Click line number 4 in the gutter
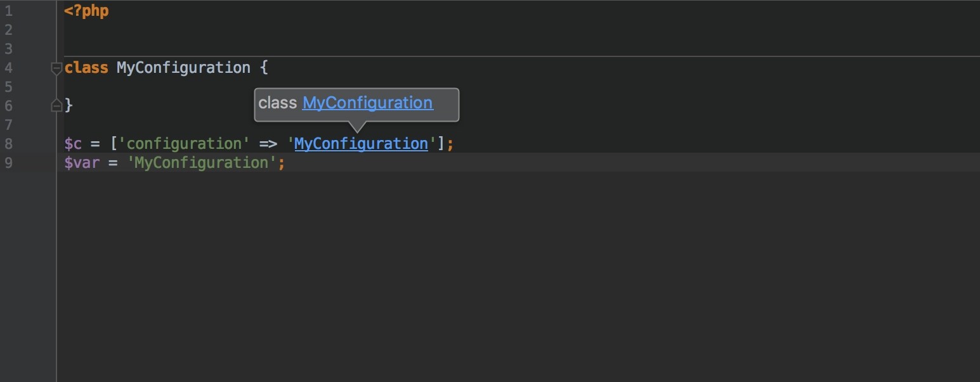Image resolution: width=980 pixels, height=382 pixels. pyautogui.click(x=9, y=68)
